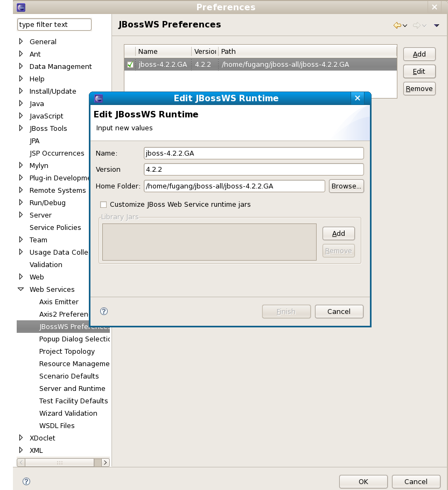Close the Edit JBossWS Runtime dialog
The image size is (448, 490).
(358, 98)
